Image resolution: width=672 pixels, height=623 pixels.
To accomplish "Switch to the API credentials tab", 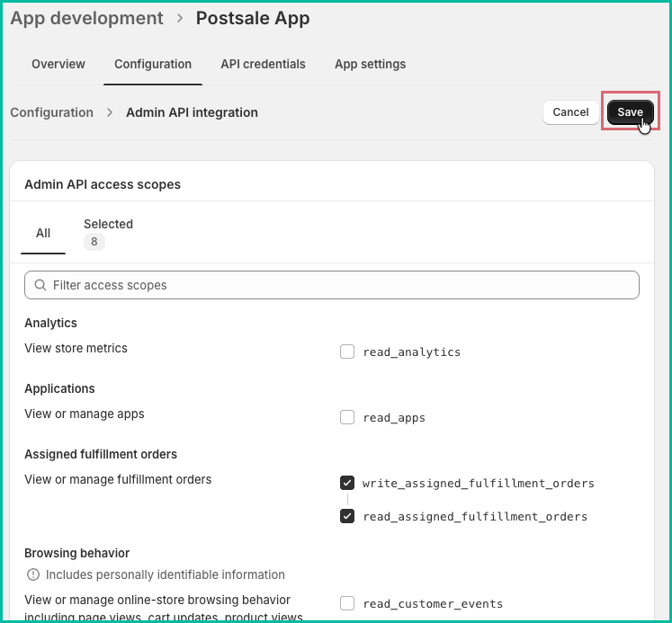I will [264, 64].
